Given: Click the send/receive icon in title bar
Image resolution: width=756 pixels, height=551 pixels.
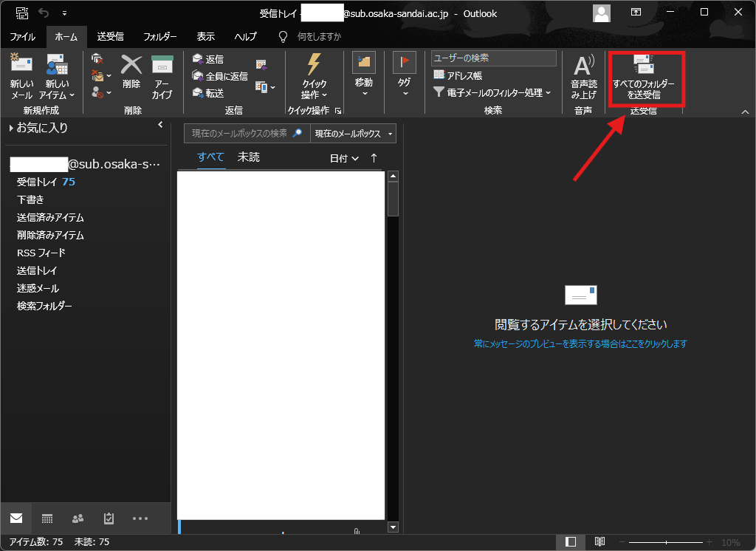Looking at the screenshot, I should point(22,13).
